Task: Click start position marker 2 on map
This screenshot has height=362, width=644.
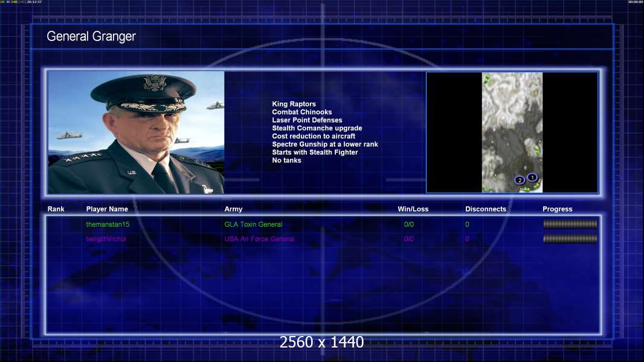Action: click(x=520, y=180)
